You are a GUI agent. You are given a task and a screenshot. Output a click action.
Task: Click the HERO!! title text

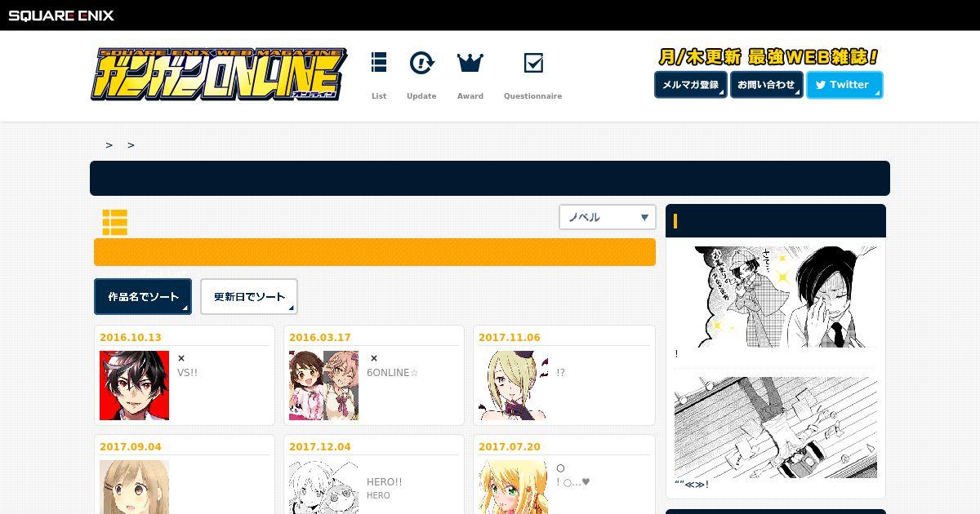click(x=384, y=482)
